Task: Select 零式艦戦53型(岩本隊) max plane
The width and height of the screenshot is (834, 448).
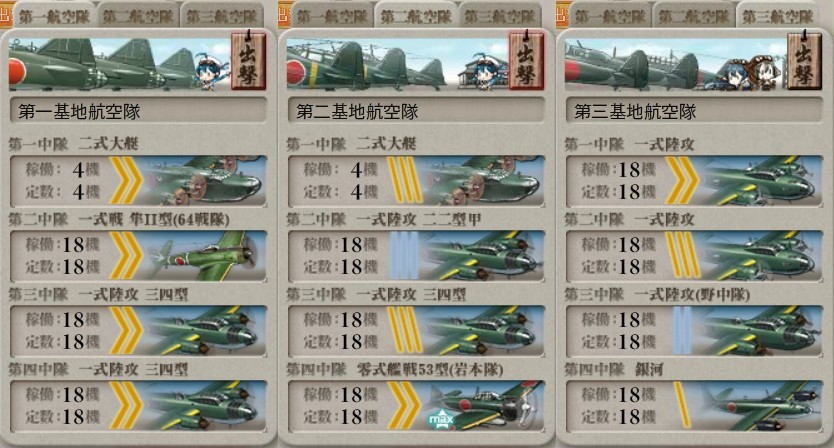Action: point(416,406)
